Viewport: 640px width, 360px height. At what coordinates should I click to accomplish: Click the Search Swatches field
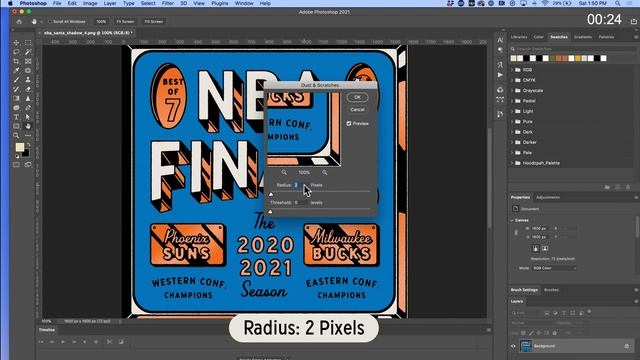[x=571, y=49]
